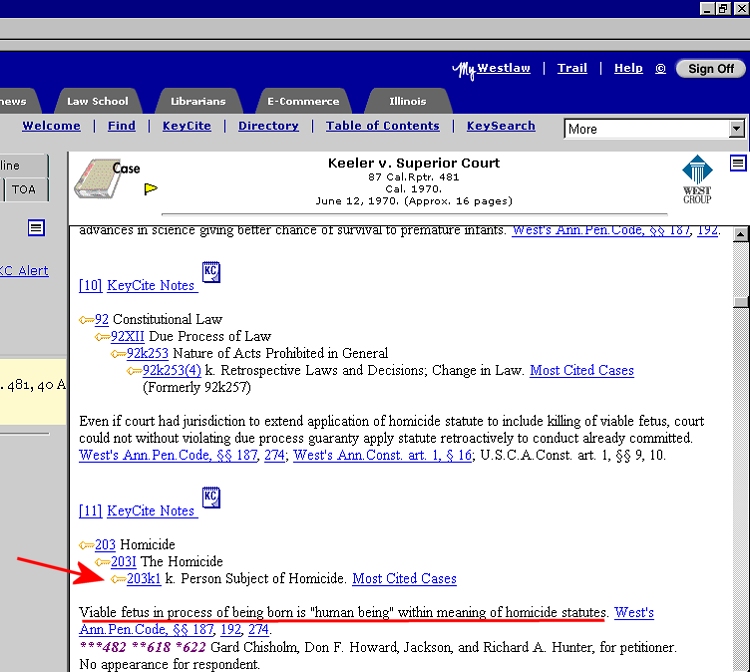Switch to the Illinois tab

pyautogui.click(x=408, y=101)
